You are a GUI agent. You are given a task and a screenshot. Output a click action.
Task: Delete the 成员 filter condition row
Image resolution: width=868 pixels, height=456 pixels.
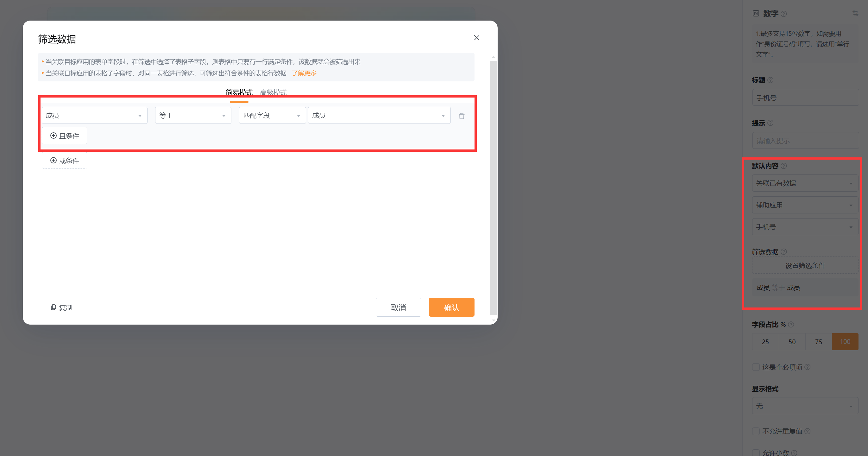pyautogui.click(x=462, y=116)
